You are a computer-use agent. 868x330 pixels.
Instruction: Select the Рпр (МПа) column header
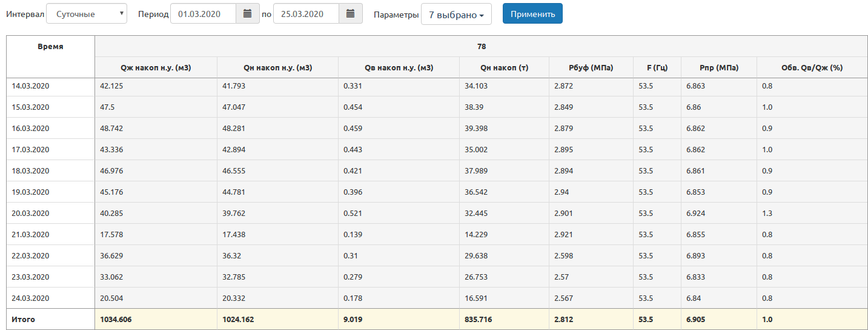[718, 67]
